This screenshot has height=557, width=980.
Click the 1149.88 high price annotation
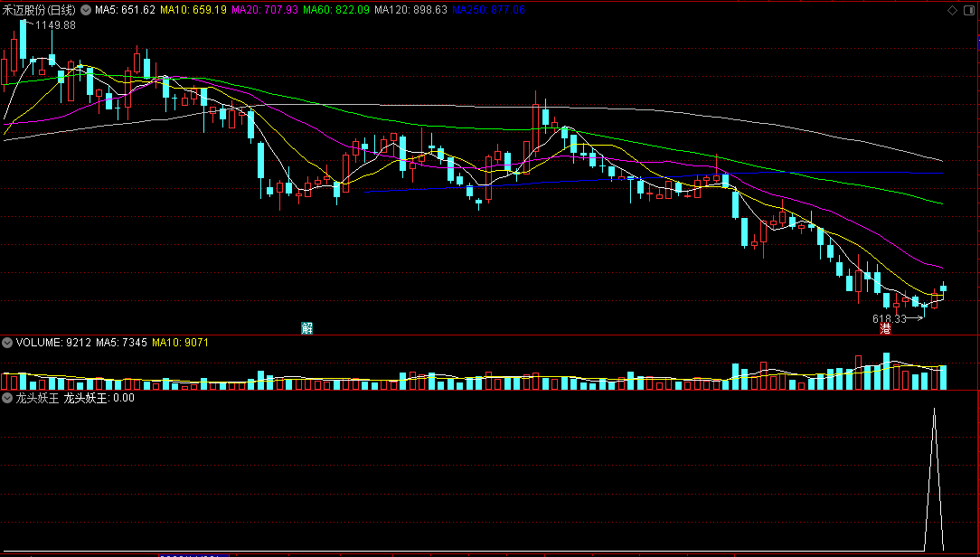(x=56, y=25)
